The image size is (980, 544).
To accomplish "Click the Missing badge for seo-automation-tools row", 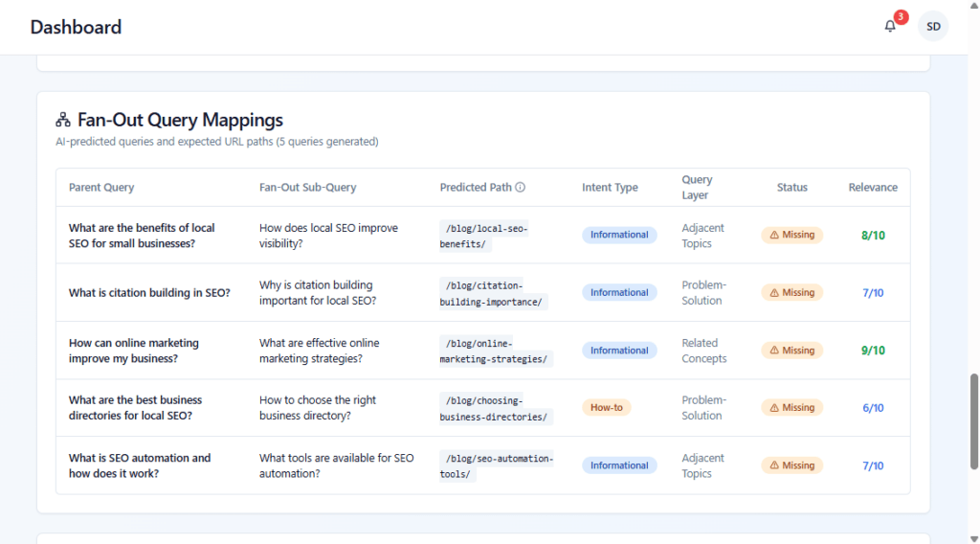I will click(791, 465).
